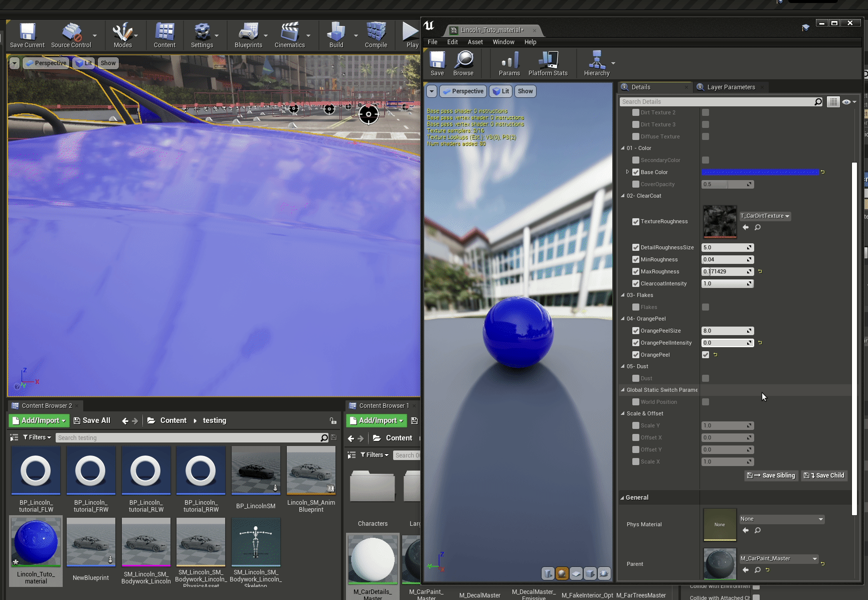Save the material with the Save icon
The image size is (868, 600).
pos(437,64)
